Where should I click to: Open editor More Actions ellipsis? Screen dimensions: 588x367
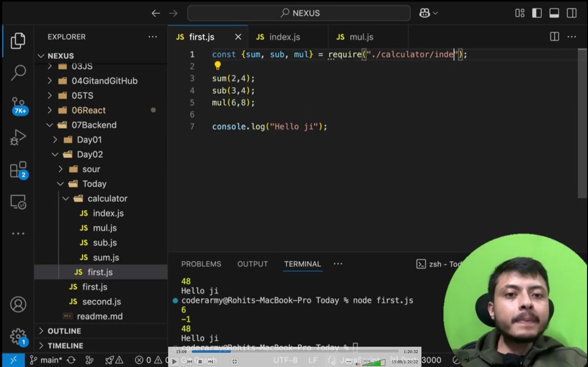[x=571, y=37]
